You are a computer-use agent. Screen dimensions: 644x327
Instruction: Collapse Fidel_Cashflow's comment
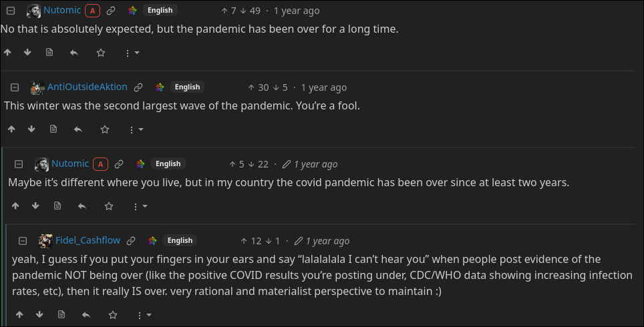click(23, 241)
